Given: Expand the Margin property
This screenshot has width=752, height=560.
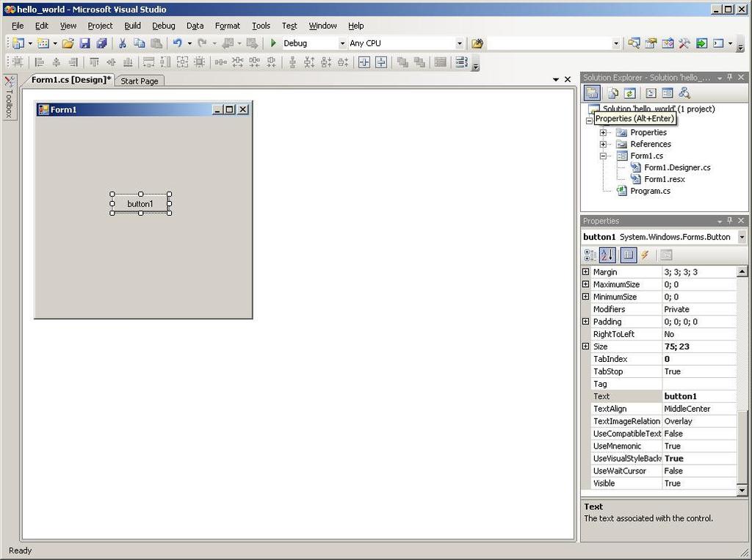Looking at the screenshot, I should 585,272.
